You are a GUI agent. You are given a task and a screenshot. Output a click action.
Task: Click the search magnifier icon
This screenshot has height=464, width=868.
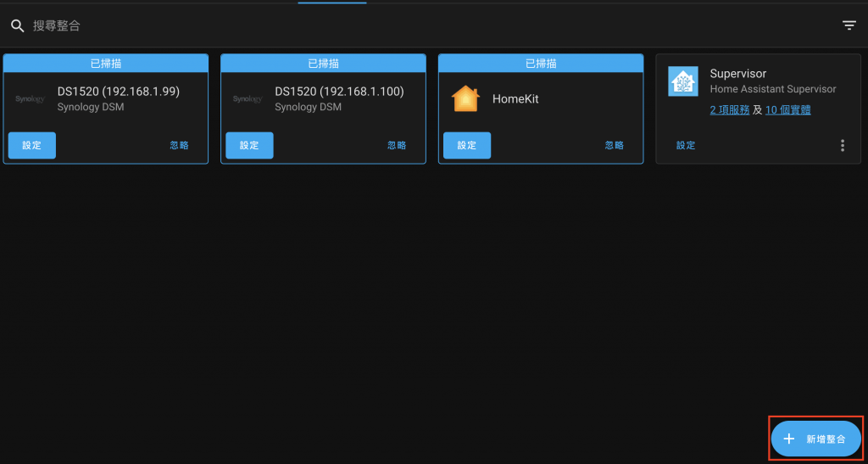pyautogui.click(x=18, y=25)
